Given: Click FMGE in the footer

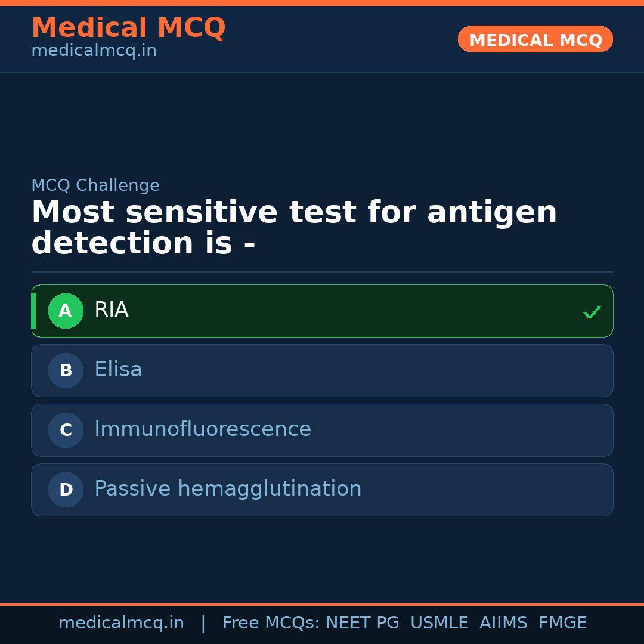Looking at the screenshot, I should (x=562, y=623).
